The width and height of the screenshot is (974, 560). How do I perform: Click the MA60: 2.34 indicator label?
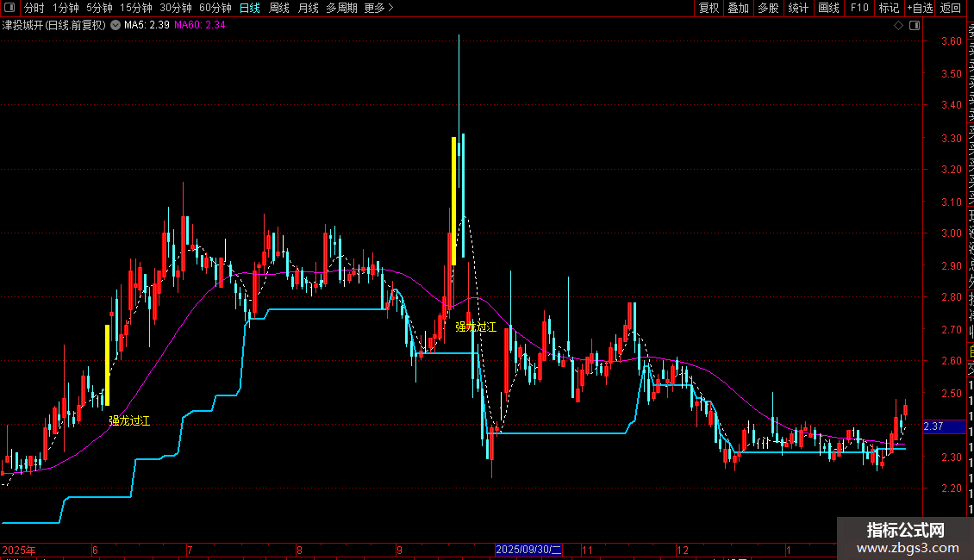(199, 26)
